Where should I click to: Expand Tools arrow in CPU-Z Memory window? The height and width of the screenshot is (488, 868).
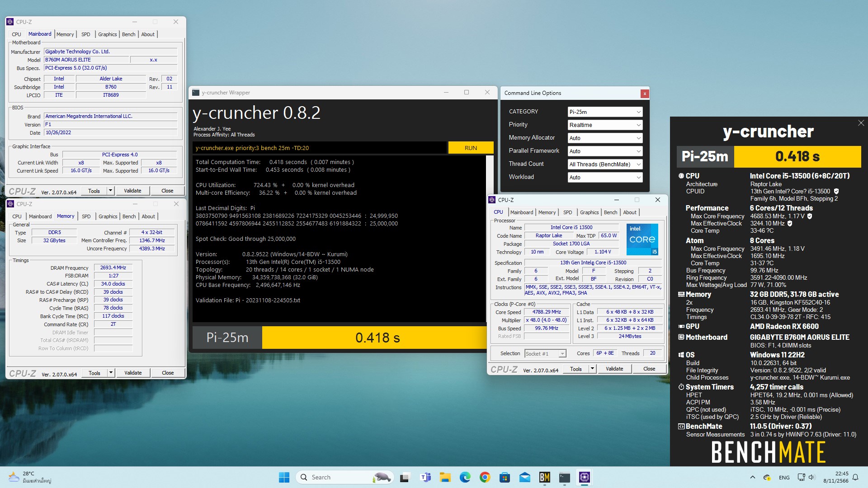[x=111, y=373]
